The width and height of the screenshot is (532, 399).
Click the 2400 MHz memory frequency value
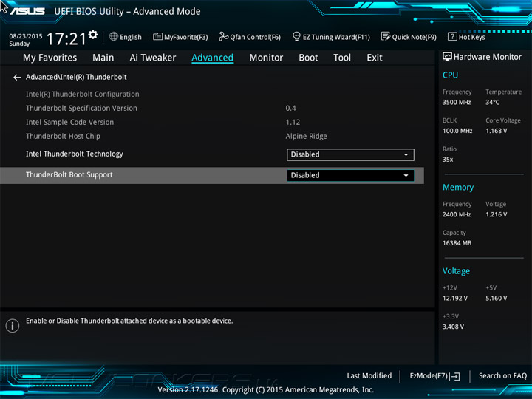point(457,214)
